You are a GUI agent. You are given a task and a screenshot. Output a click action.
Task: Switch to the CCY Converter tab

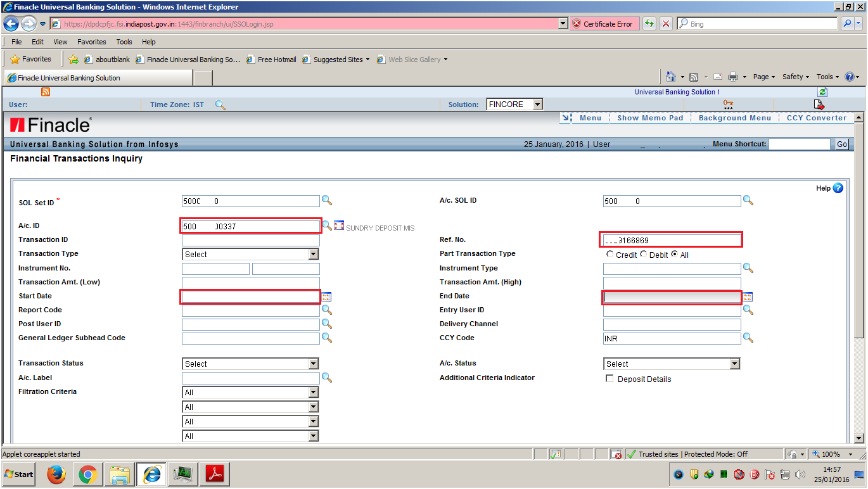[816, 117]
